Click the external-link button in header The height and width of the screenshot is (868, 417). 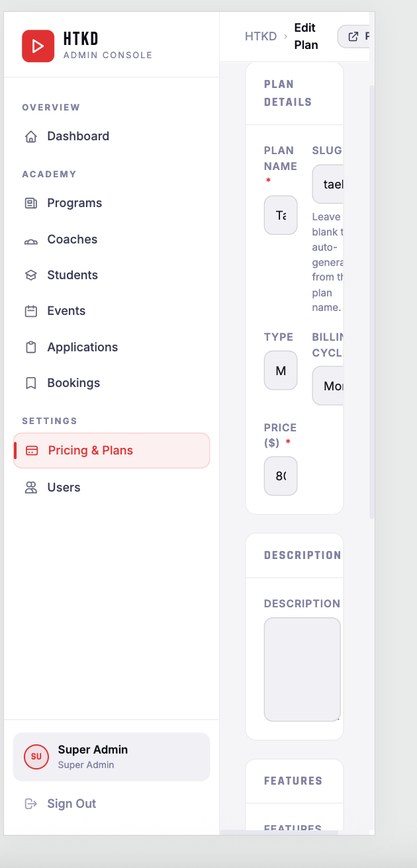pos(353,36)
